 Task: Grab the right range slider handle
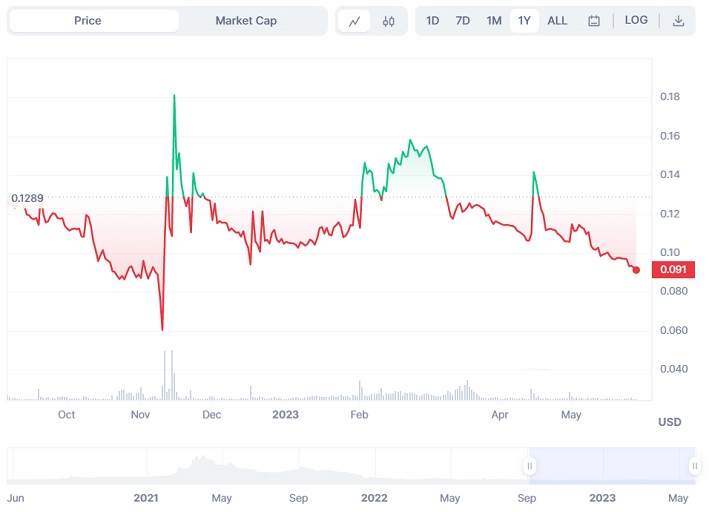(695, 466)
